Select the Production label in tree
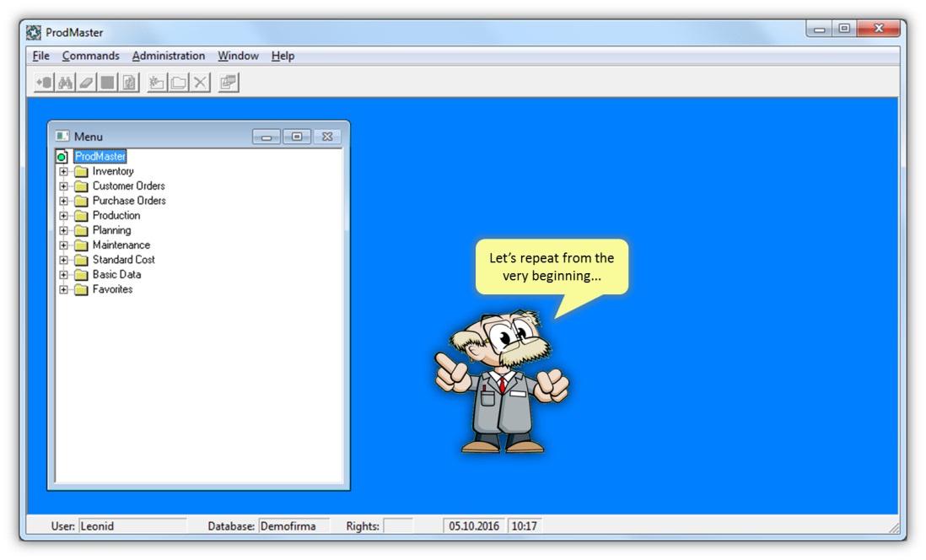The image size is (926, 560). (x=116, y=216)
